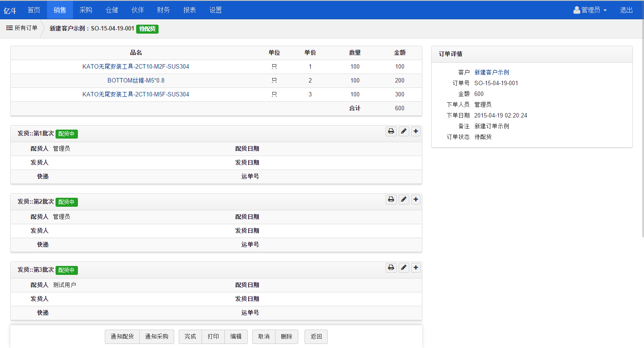Open the 采购 menu
The width and height of the screenshot is (644, 348).
tap(86, 10)
